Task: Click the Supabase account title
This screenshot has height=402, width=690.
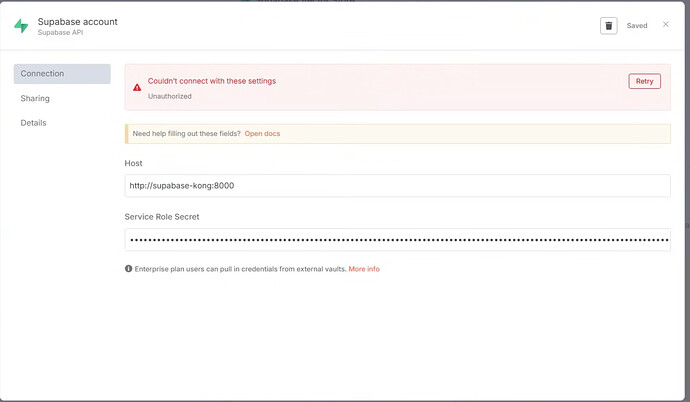Action: [x=77, y=22]
